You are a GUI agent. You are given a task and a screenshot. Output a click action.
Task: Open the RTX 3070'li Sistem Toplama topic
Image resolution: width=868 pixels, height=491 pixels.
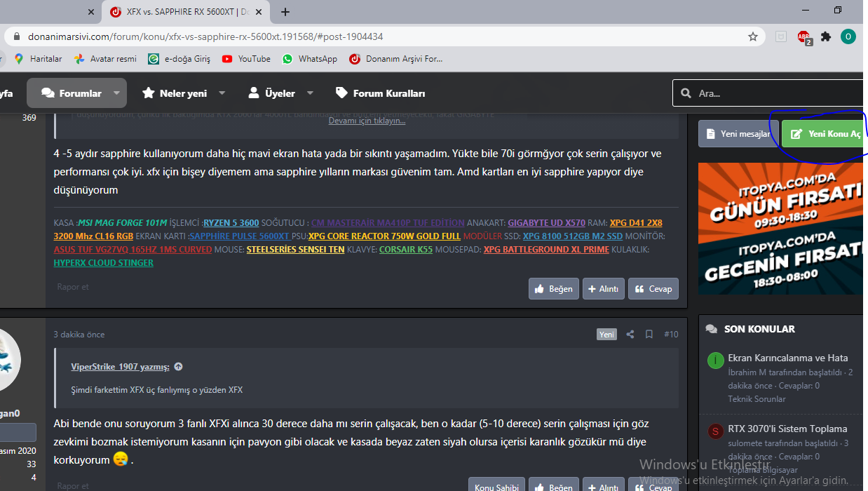point(787,429)
